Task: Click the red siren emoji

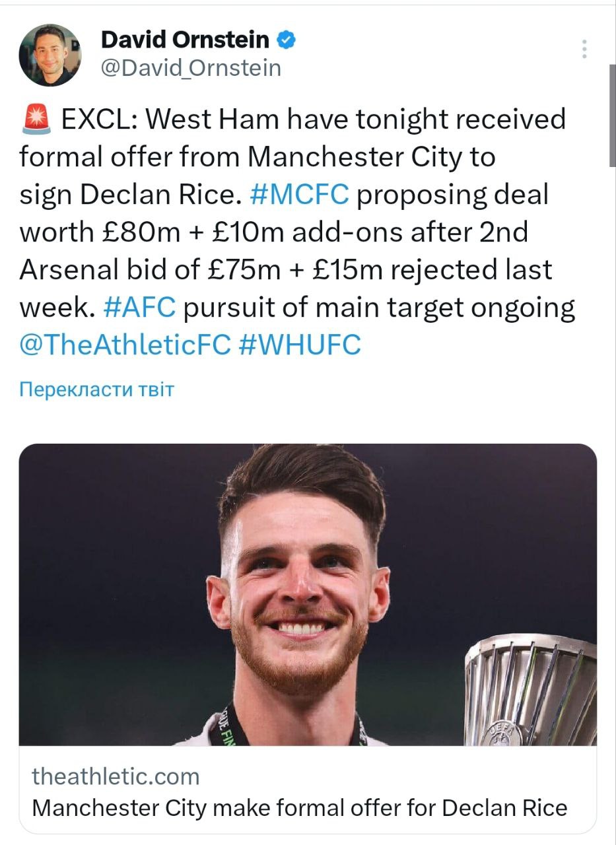Action: 37,119
